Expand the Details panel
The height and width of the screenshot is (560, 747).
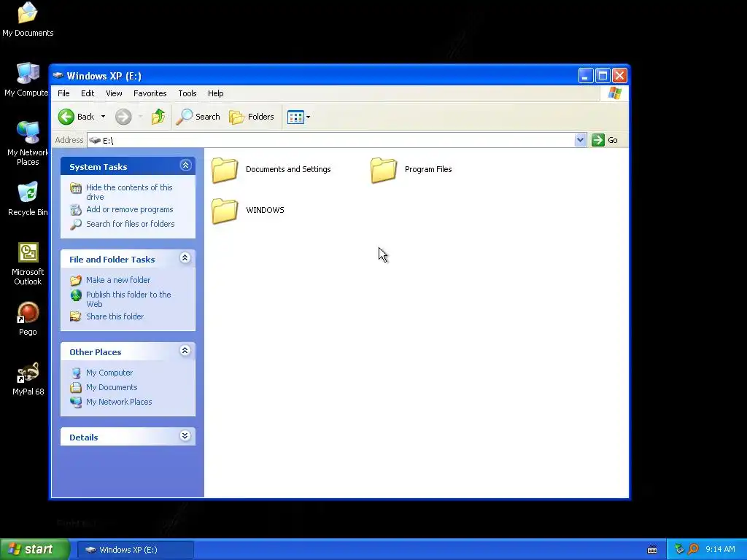(185, 436)
